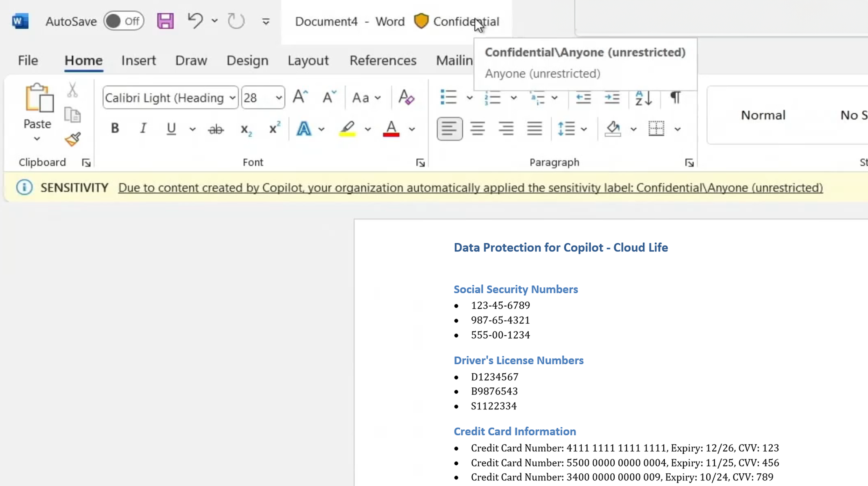Click the Confidential shield icon

[x=421, y=21]
